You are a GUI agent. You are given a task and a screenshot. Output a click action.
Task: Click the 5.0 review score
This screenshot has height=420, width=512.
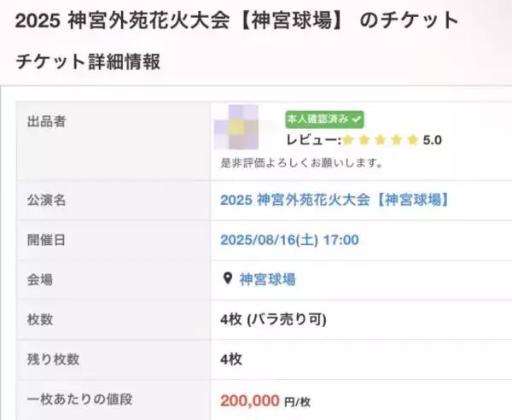pos(432,140)
